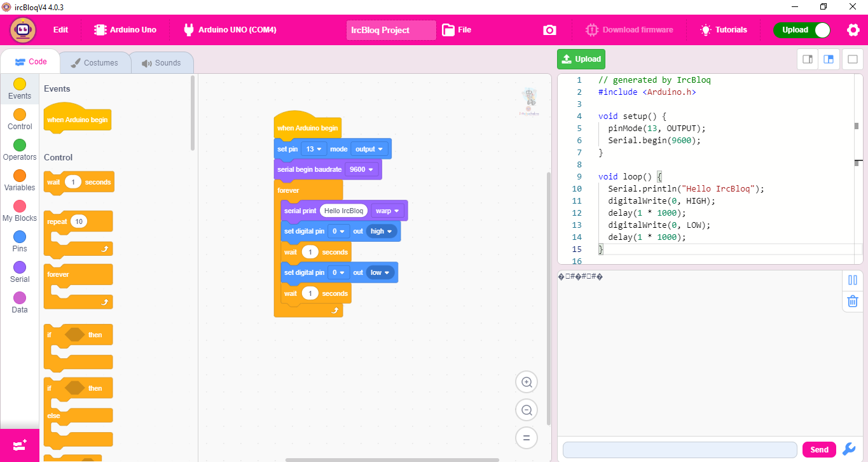Click the Arduino UNO (COM4) plug icon

[188, 30]
